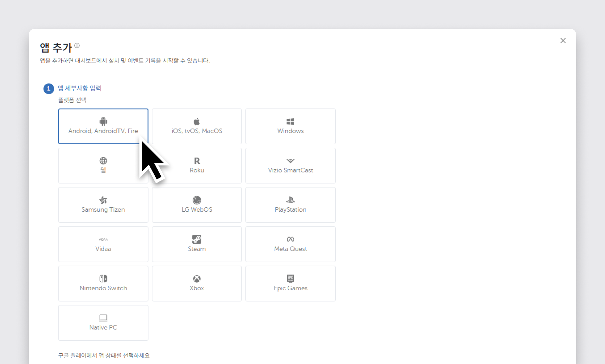Click the Steam logo icon
Screen dimensions: 605x364
[x=197, y=239]
